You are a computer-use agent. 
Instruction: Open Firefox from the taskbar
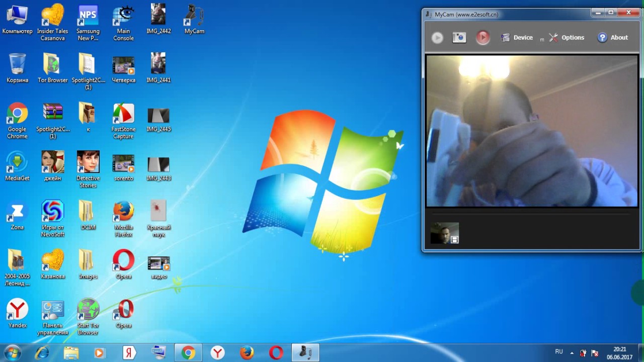click(247, 353)
